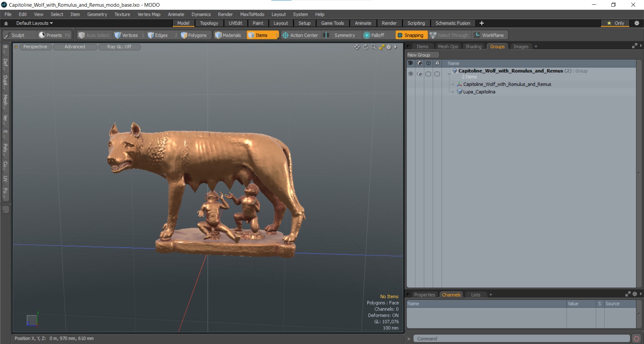Click the group icon of Capitoline_Wolf group

(x=454, y=71)
